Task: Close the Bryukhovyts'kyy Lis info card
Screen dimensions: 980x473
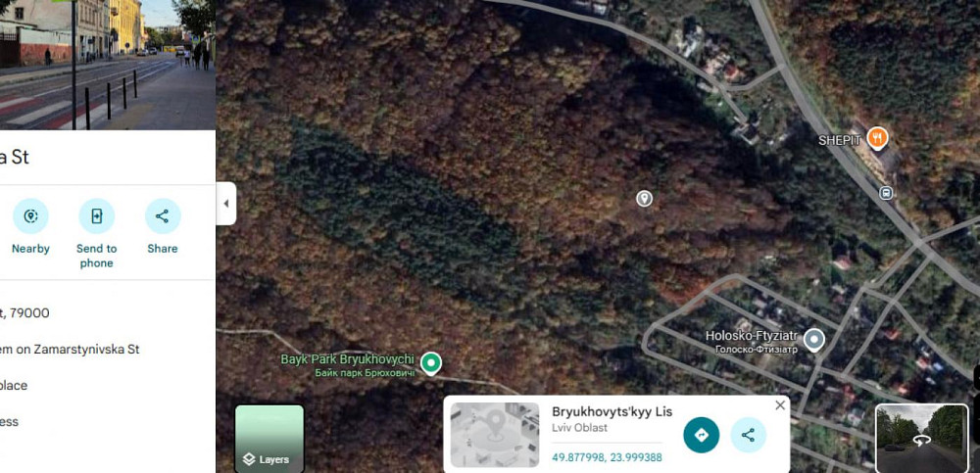Action: coord(780,405)
